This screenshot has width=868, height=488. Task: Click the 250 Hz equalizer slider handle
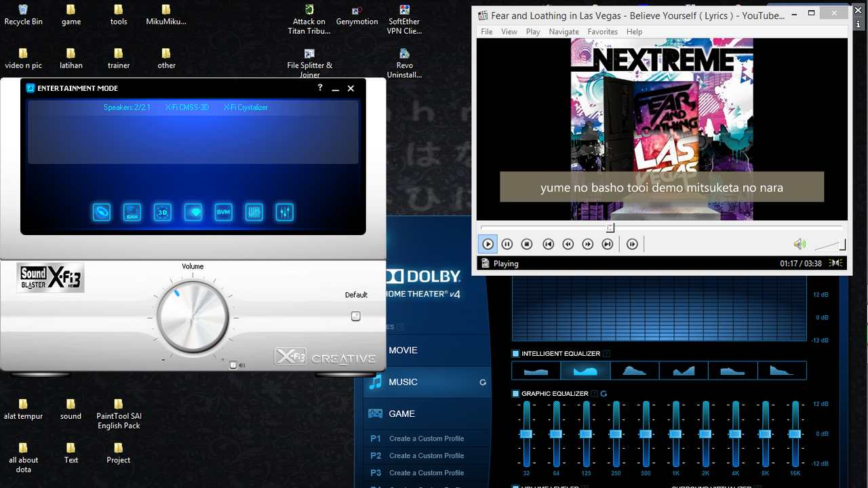(616, 434)
